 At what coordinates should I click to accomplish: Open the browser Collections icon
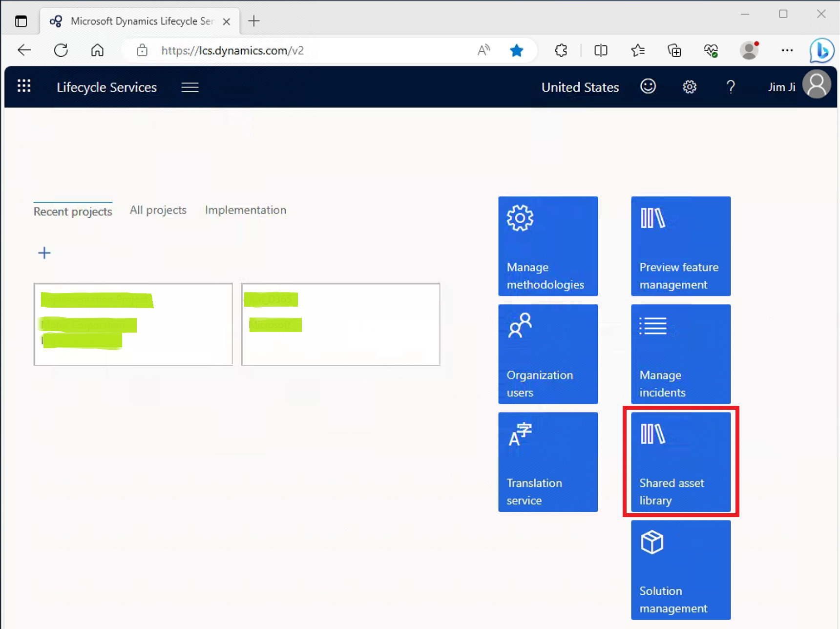click(x=674, y=50)
